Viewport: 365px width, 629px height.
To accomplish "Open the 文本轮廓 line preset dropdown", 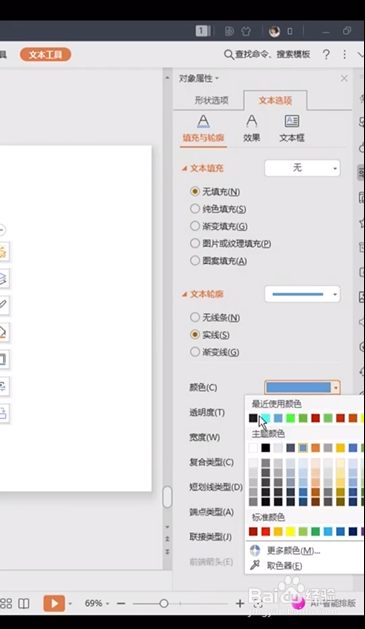I will (x=302, y=294).
